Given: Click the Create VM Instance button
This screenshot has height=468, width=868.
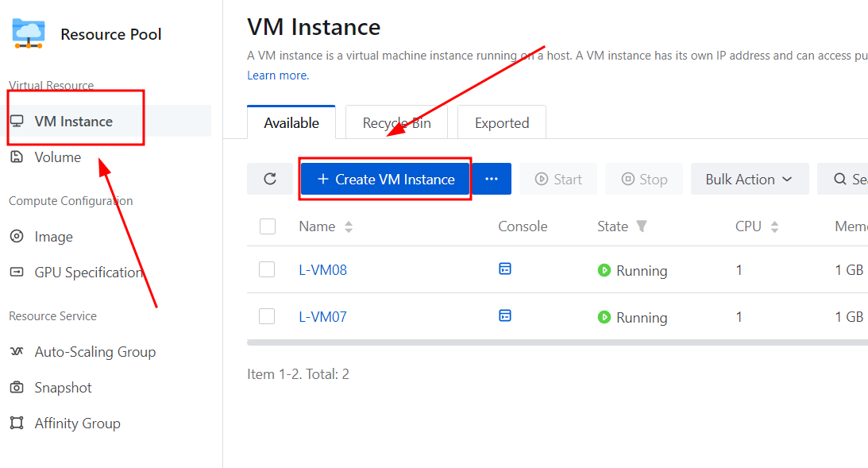Looking at the screenshot, I should (386, 179).
